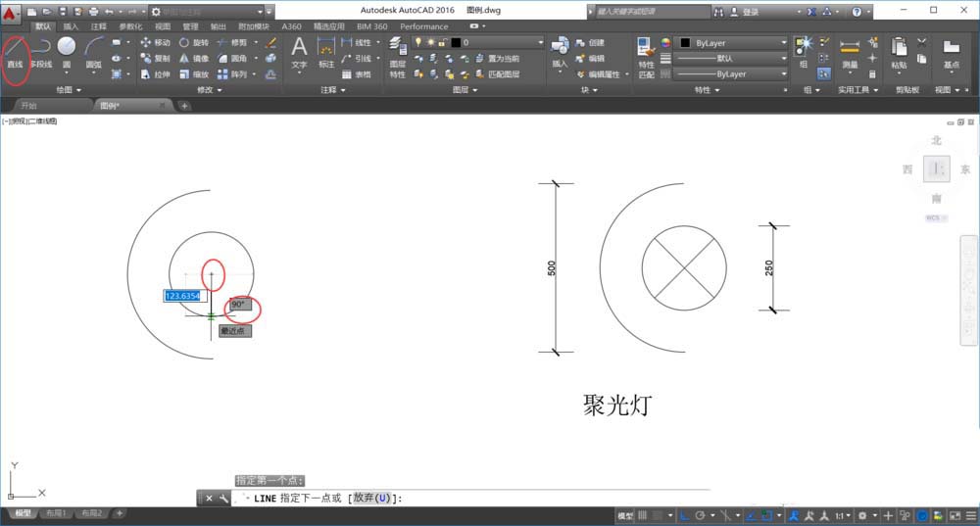The width and height of the screenshot is (980, 526).
Task: Click the 放弃(U) undo option in command line
Action: [371, 499]
